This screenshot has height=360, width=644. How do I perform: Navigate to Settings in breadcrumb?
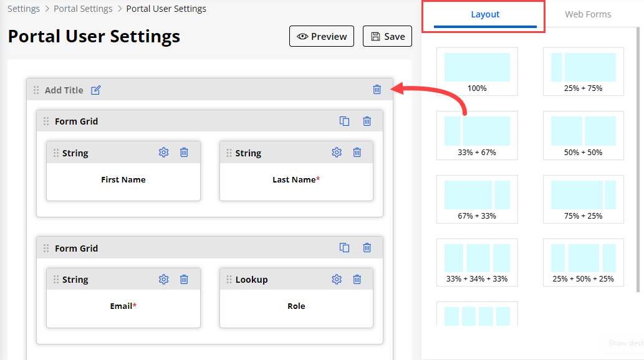(24, 9)
